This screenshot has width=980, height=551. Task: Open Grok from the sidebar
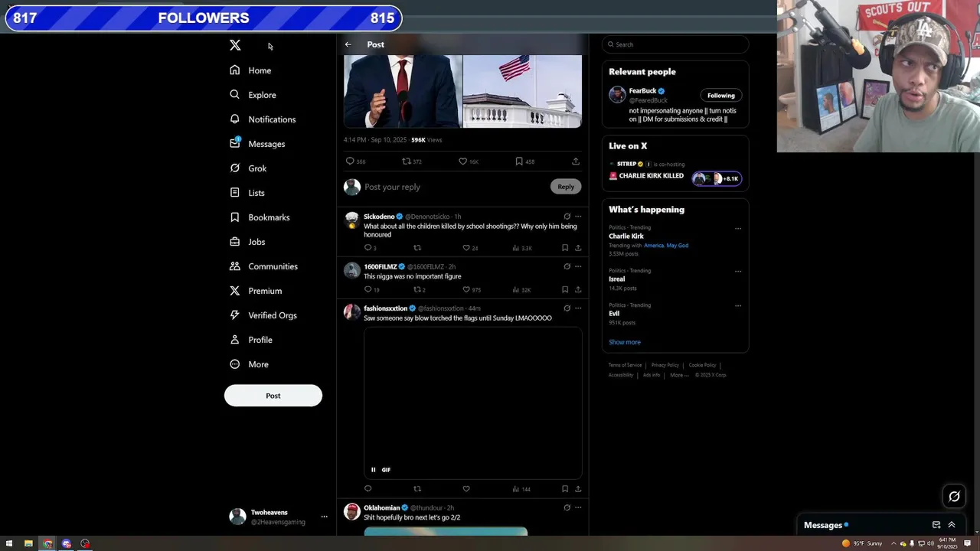[248, 168]
